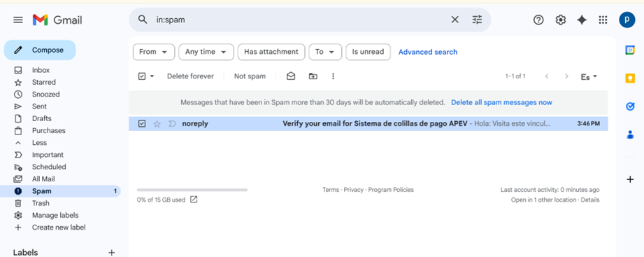This screenshot has width=644, height=257.
Task: Open the Program Policies link
Action: point(391,190)
